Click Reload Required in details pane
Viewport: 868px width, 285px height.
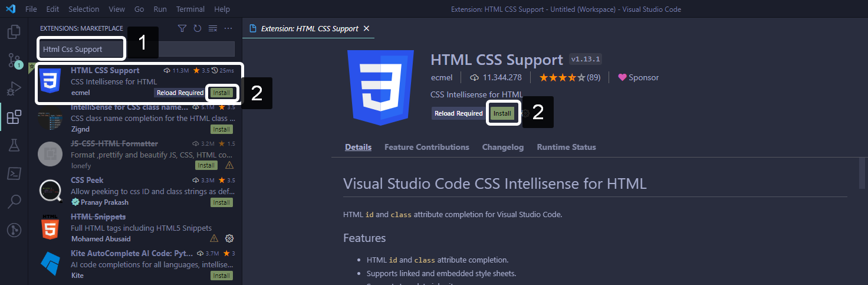point(459,113)
